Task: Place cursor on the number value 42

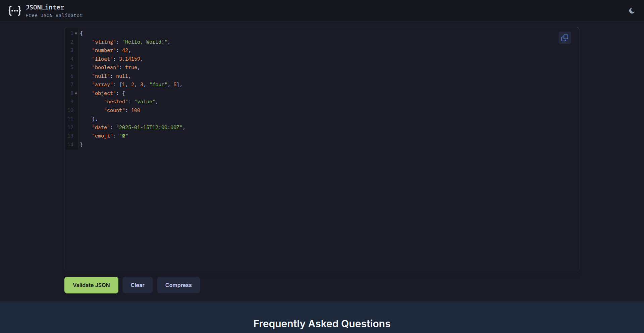Action: pyautogui.click(x=125, y=50)
